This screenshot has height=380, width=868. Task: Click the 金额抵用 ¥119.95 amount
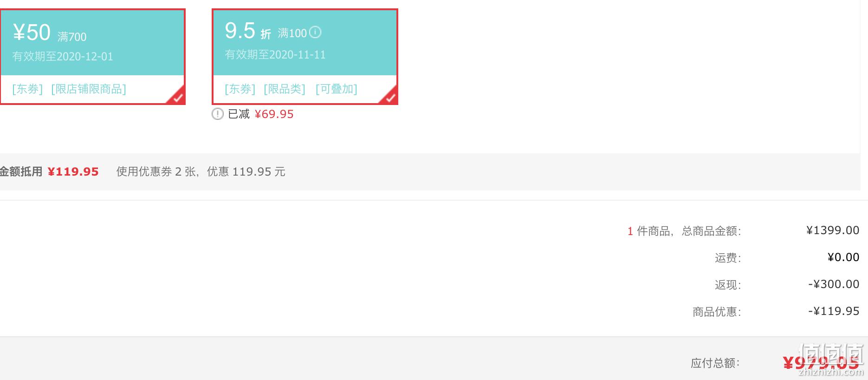click(73, 172)
